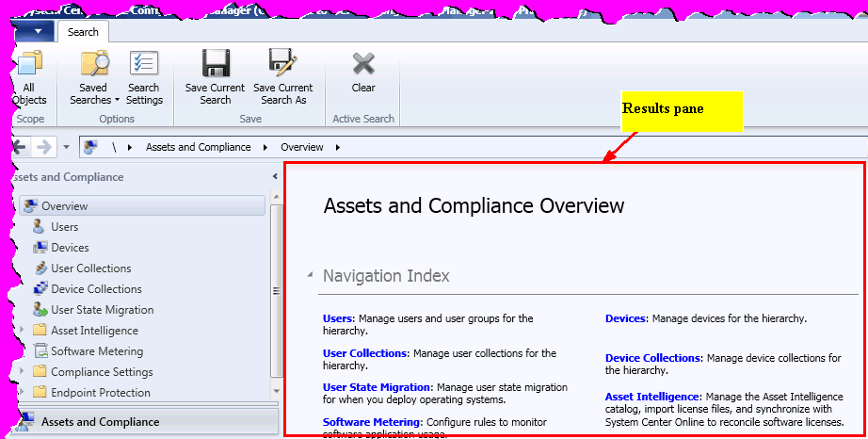
Task: Expand the Endpoint Protection node
Action: [23, 391]
